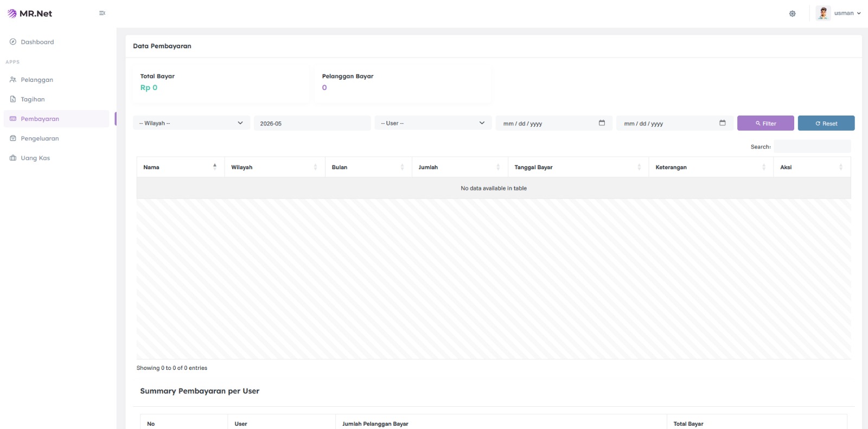Click the 'No data available in table' message
Screen dimensions: 868x429
494,188
